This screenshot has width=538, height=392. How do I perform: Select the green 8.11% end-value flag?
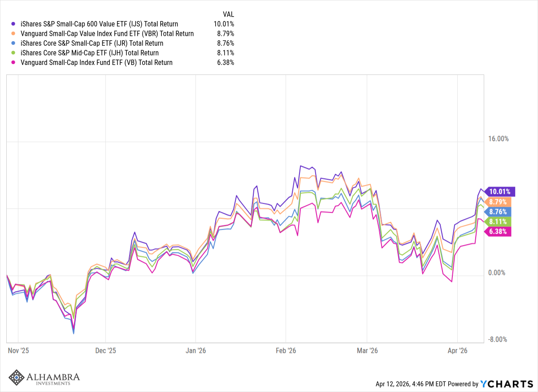tap(500, 221)
